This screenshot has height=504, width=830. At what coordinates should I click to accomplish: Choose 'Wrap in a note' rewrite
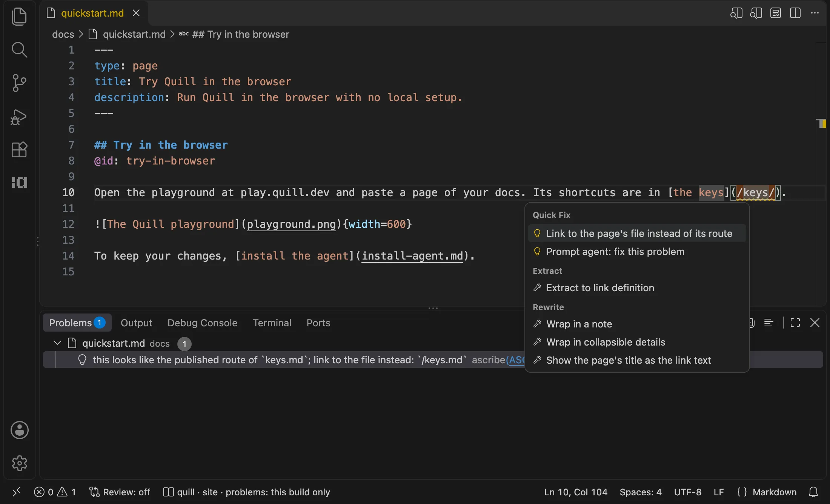click(637, 324)
